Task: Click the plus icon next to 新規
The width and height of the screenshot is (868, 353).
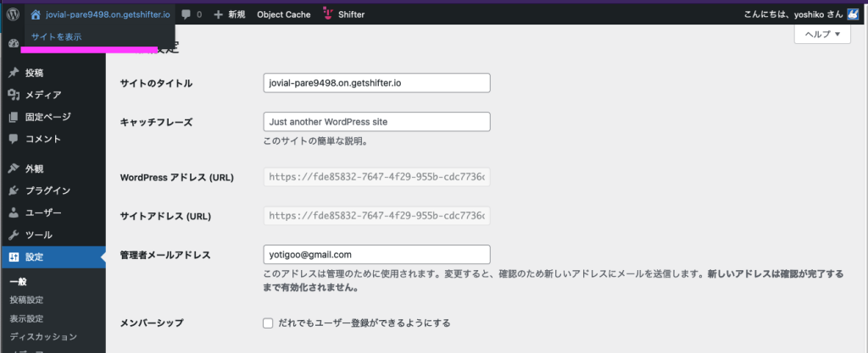Action: point(218,15)
